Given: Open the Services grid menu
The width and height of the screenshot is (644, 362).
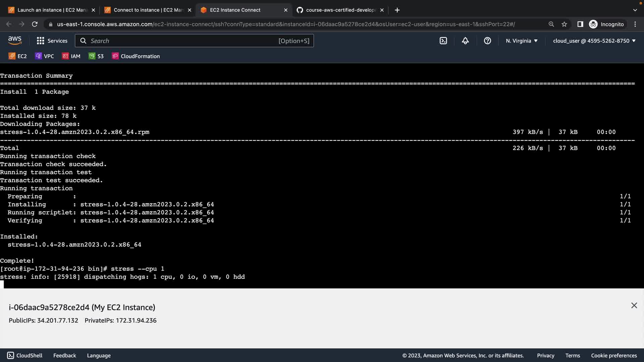Looking at the screenshot, I should [x=52, y=41].
